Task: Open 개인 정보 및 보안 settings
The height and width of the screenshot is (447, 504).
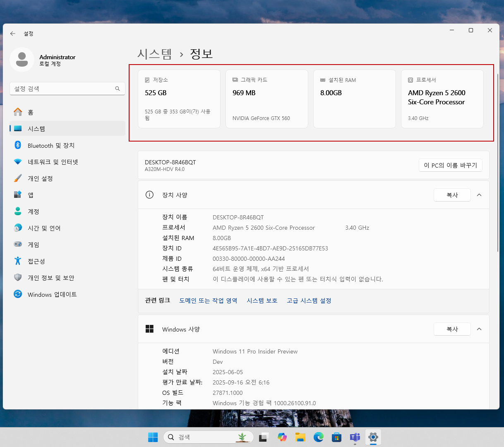Action: pyautogui.click(x=67, y=278)
